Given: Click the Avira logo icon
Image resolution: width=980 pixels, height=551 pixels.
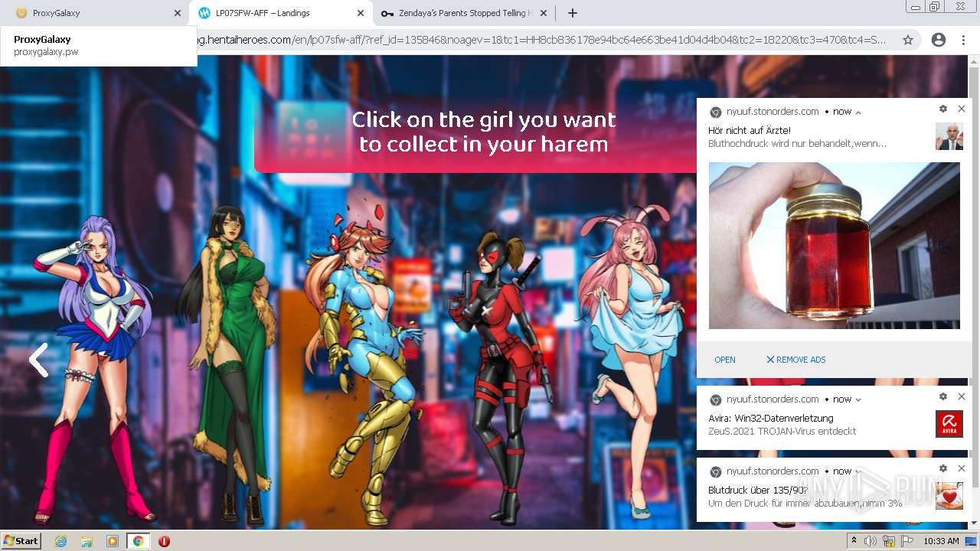Looking at the screenshot, I should tap(949, 424).
